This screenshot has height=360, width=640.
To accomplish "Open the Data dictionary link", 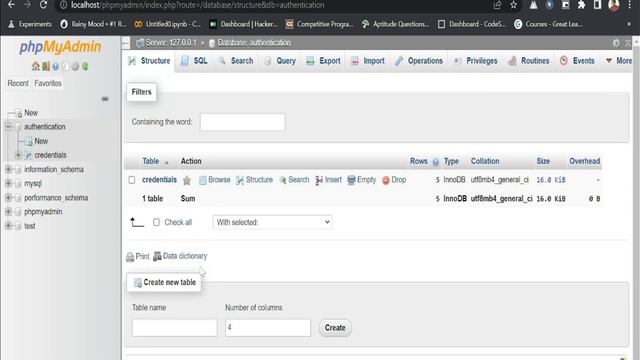I will pyautogui.click(x=180, y=256).
